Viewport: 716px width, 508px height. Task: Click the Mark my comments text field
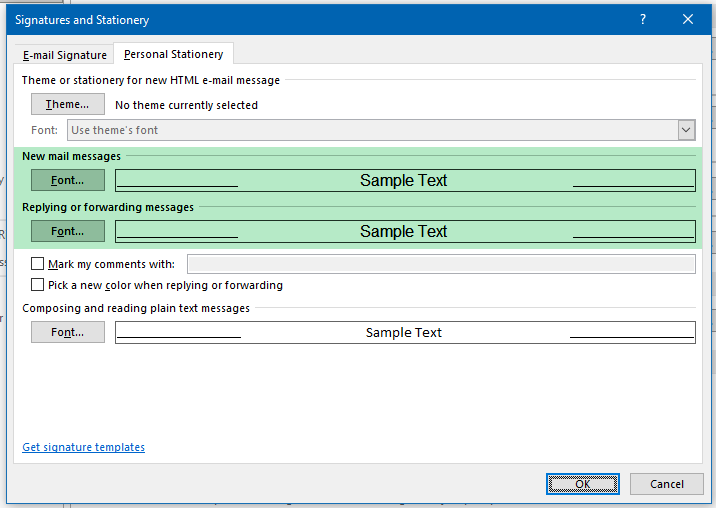tap(441, 264)
